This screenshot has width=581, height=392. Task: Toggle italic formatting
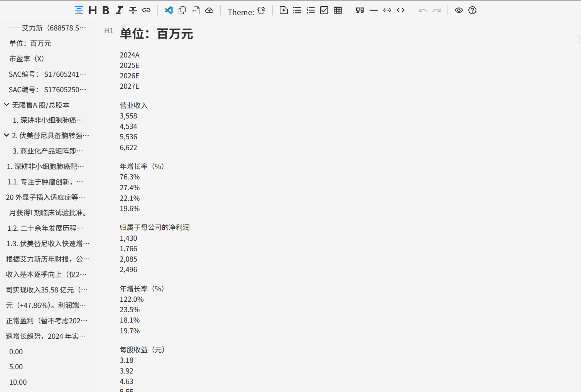coord(119,10)
